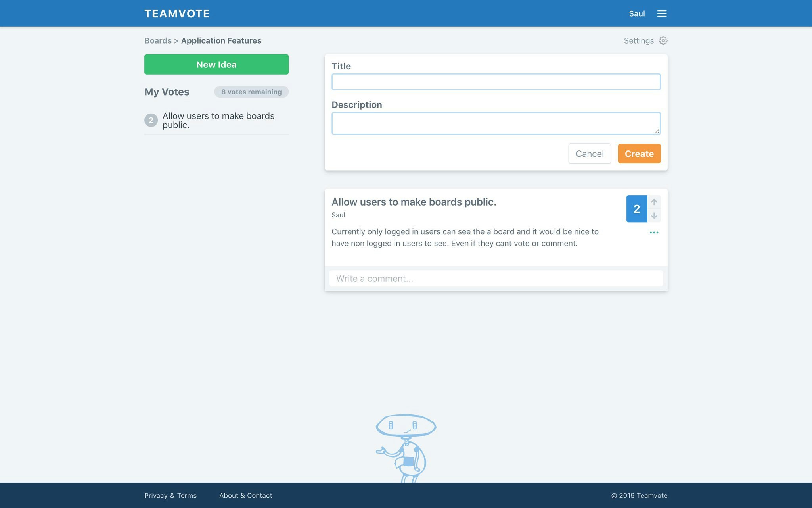Click the gray vote badge in My Votes
Image resolution: width=812 pixels, height=508 pixels.
[151, 120]
